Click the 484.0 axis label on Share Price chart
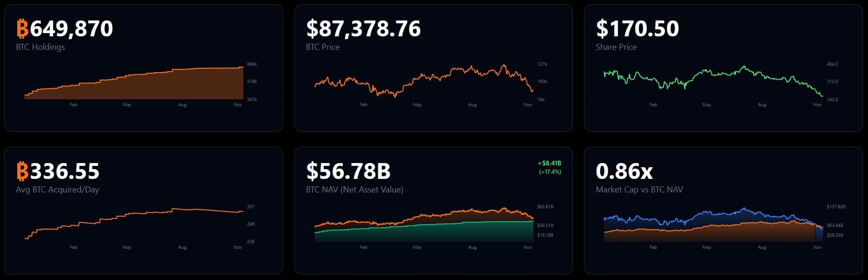This screenshot has width=868, height=280. tap(832, 64)
